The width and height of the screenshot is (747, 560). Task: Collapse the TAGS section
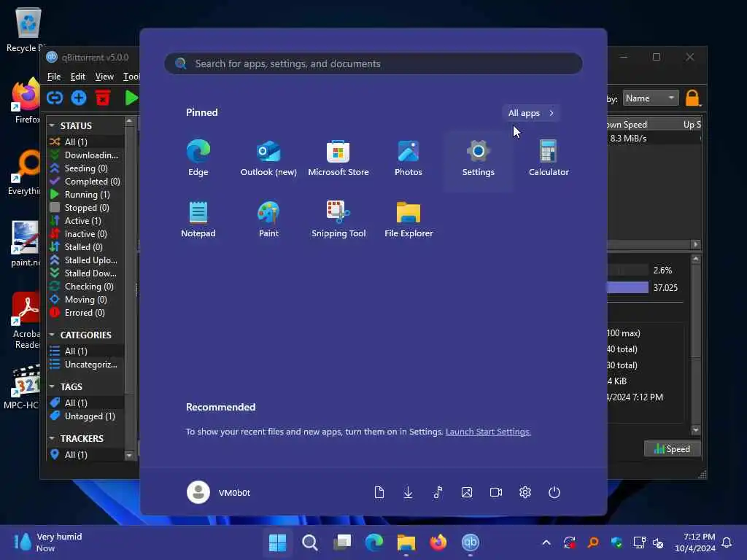coord(52,386)
